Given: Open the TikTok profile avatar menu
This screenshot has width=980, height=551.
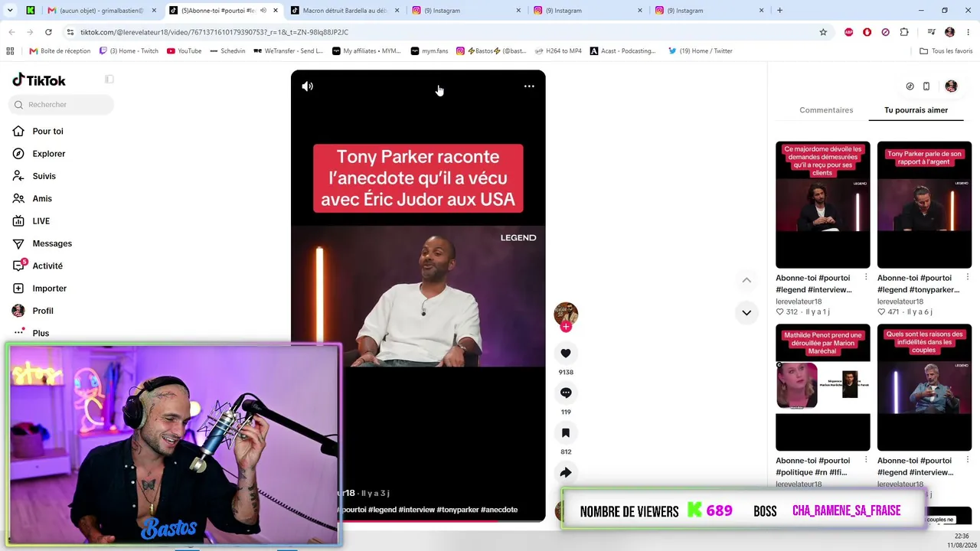Looking at the screenshot, I should tap(951, 86).
